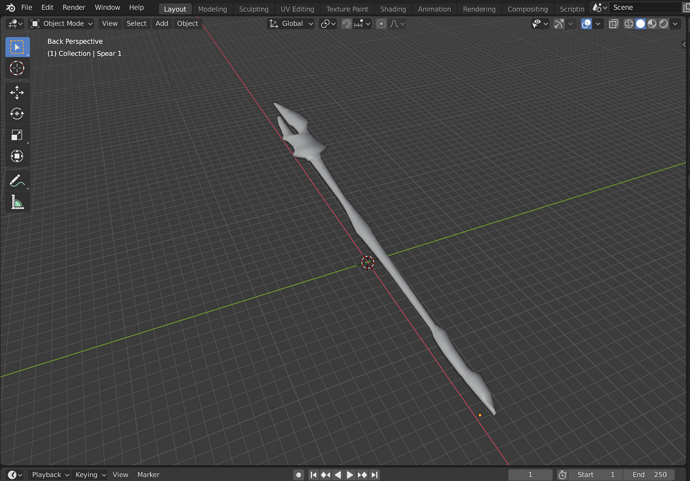Viewport: 690px width, 481px height.
Task: Jump to the last frame
Action: (x=374, y=474)
